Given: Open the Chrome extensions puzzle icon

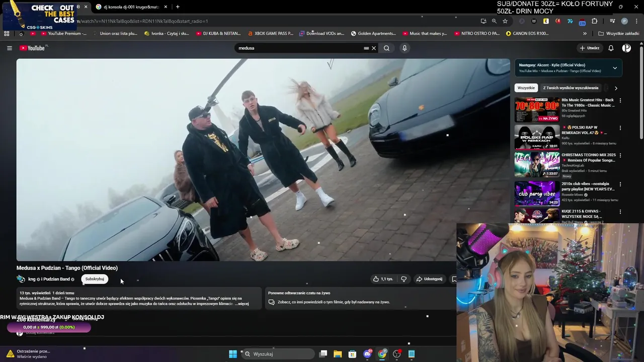Looking at the screenshot, I should tap(595, 21).
